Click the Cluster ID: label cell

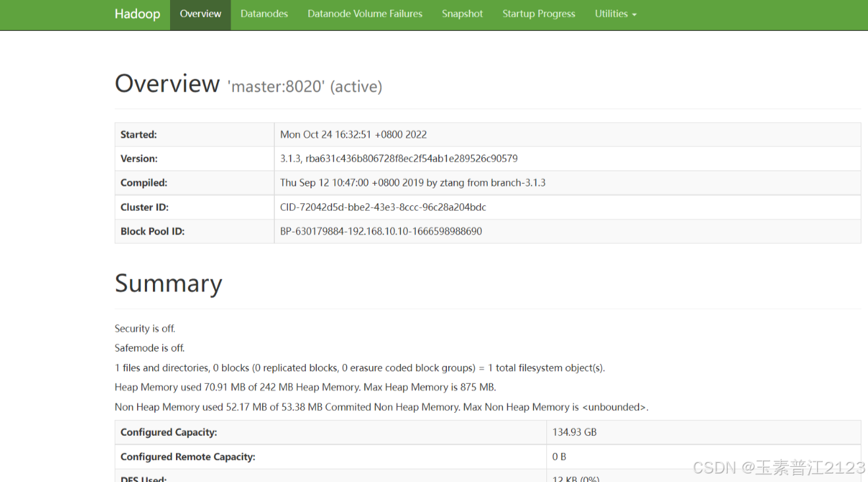pos(194,207)
